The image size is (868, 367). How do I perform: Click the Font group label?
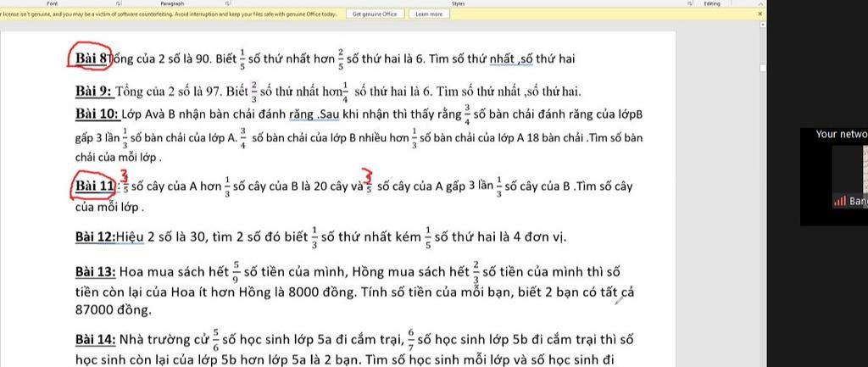53,3
